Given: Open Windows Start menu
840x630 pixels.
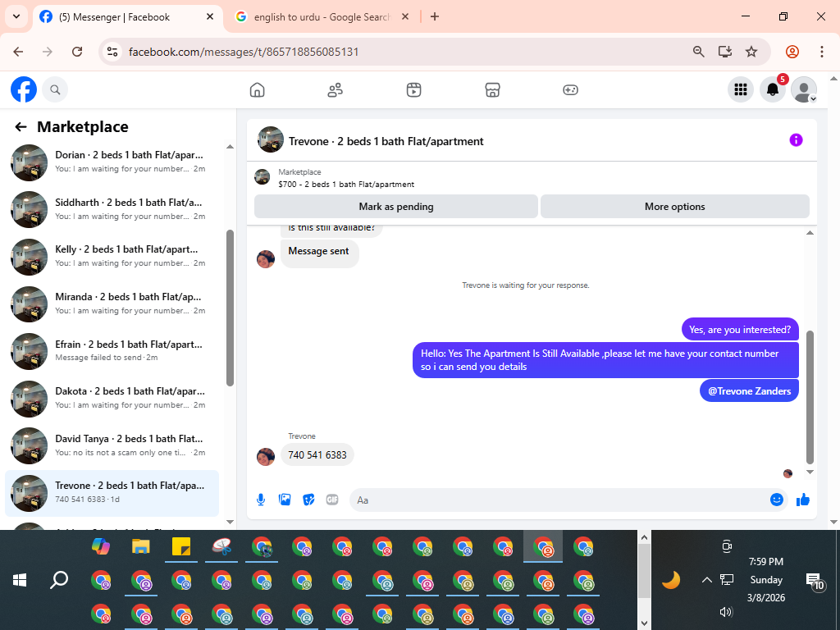Looking at the screenshot, I should point(20,580).
